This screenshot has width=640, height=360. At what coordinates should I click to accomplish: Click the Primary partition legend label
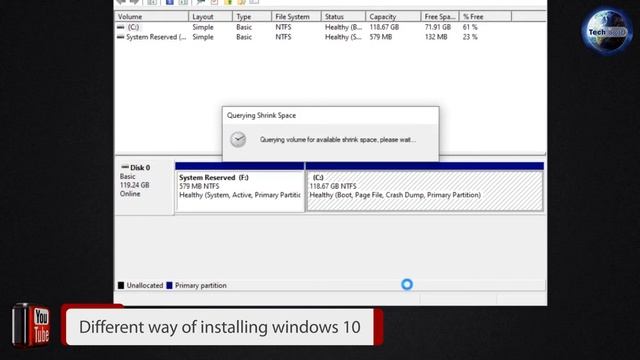point(201,285)
